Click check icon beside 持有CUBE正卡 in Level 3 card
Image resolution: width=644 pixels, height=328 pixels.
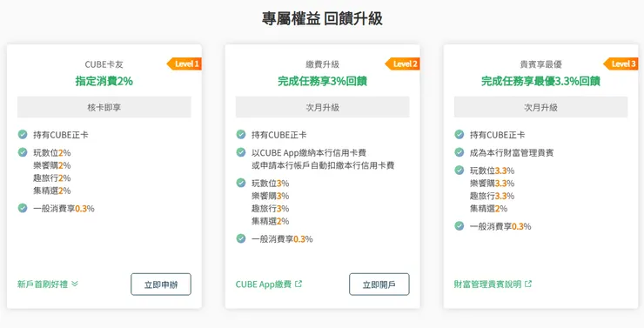[460, 134]
